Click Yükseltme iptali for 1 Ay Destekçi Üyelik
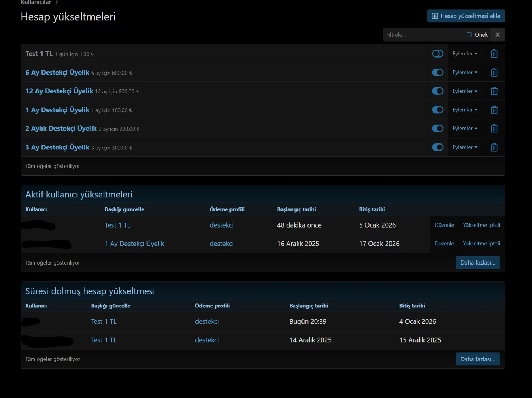The image size is (532, 398). 481,244
